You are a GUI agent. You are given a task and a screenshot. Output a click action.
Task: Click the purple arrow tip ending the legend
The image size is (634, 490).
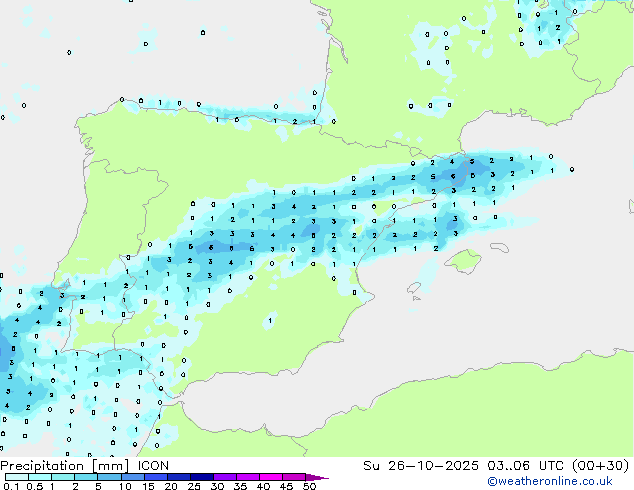pos(317,477)
